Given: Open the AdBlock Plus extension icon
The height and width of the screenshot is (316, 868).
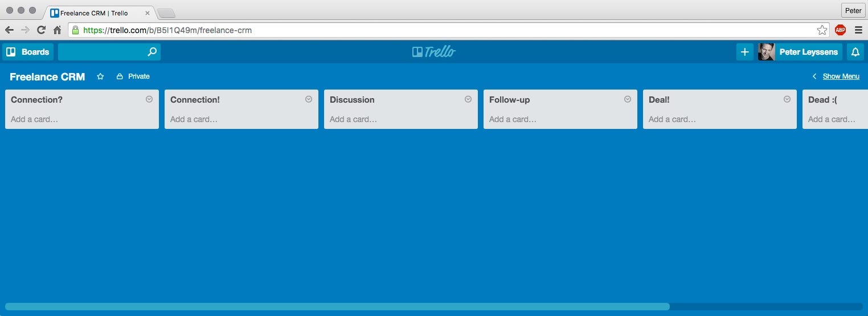Looking at the screenshot, I should click(x=840, y=30).
